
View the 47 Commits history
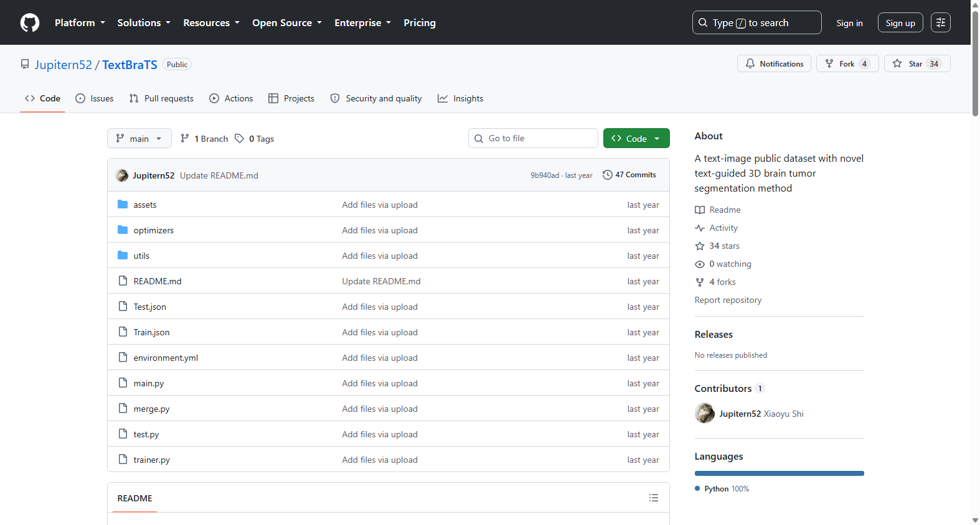point(629,175)
